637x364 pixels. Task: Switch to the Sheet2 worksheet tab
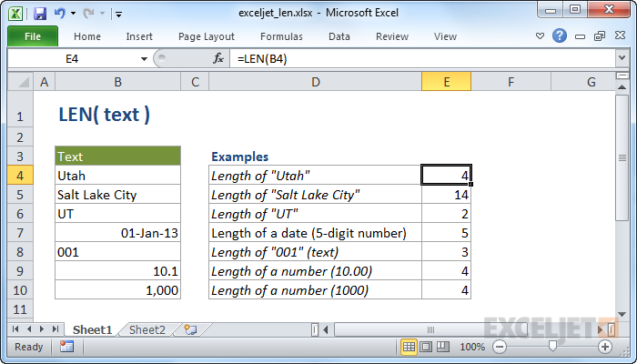pyautogui.click(x=147, y=329)
